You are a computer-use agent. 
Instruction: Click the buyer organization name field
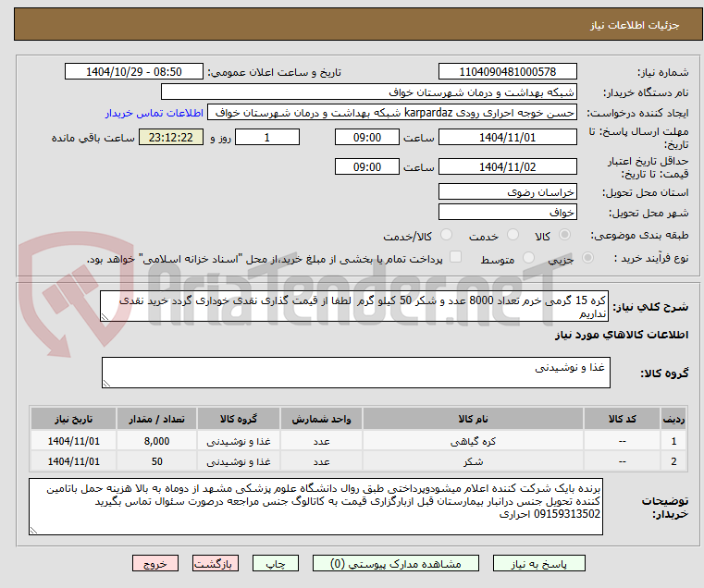(x=368, y=92)
